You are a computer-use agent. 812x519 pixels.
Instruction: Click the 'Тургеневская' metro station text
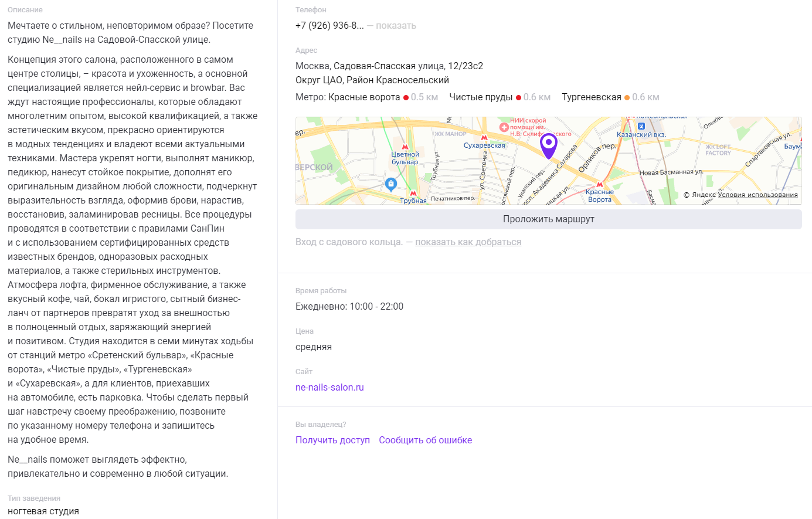592,97
